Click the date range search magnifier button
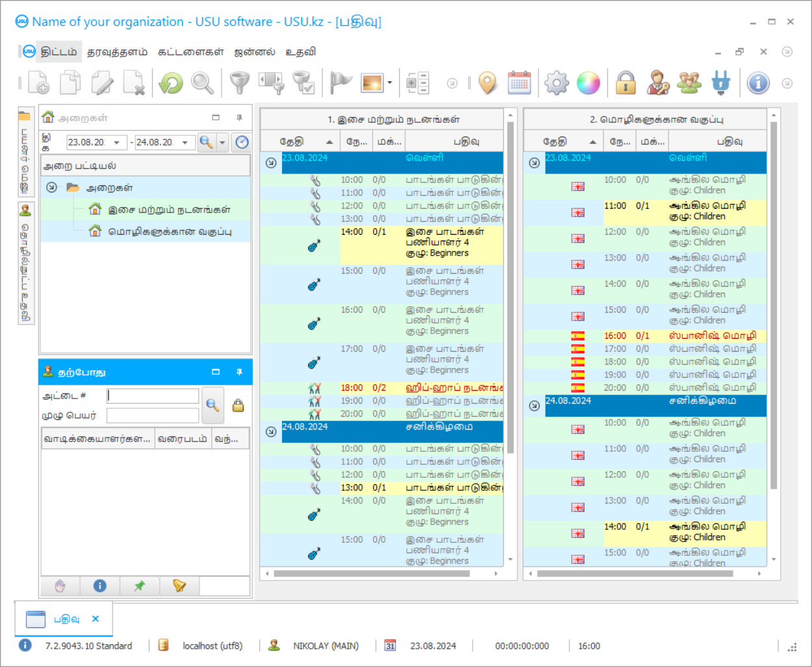This screenshot has height=667, width=812. (206, 142)
